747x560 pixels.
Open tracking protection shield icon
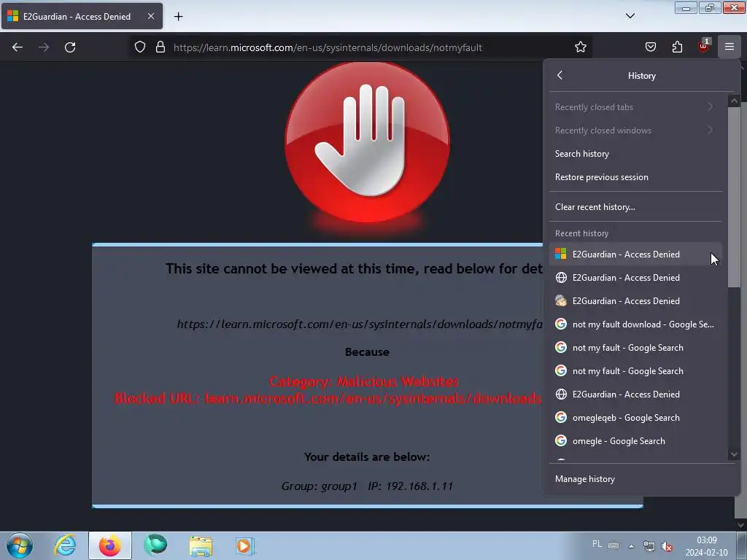140,47
